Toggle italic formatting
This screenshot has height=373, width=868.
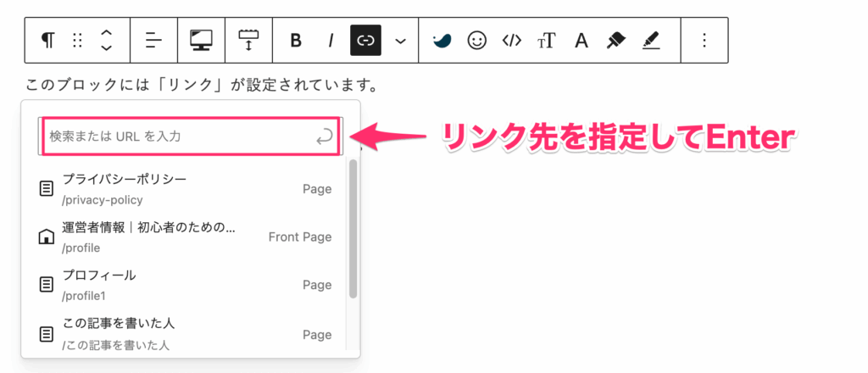(x=331, y=41)
